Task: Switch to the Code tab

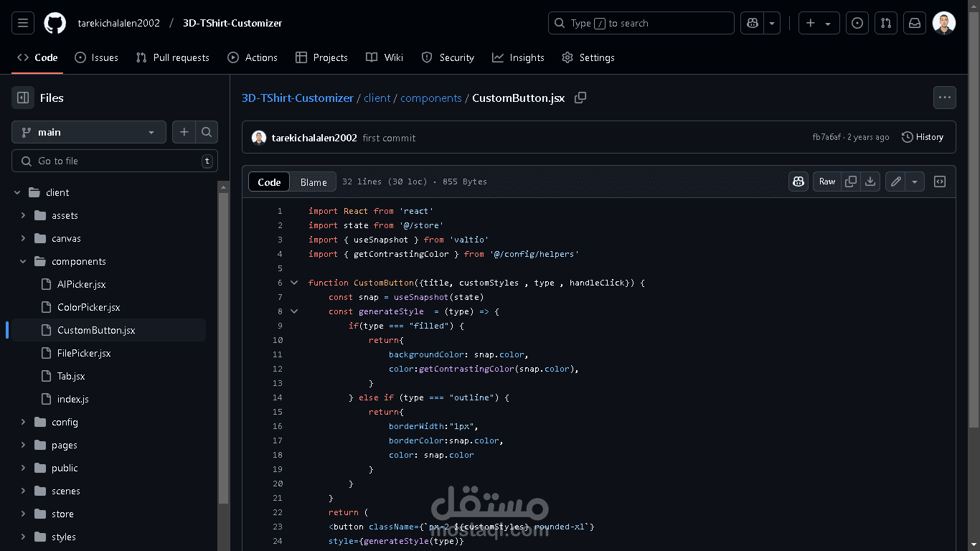Action: tap(37, 57)
